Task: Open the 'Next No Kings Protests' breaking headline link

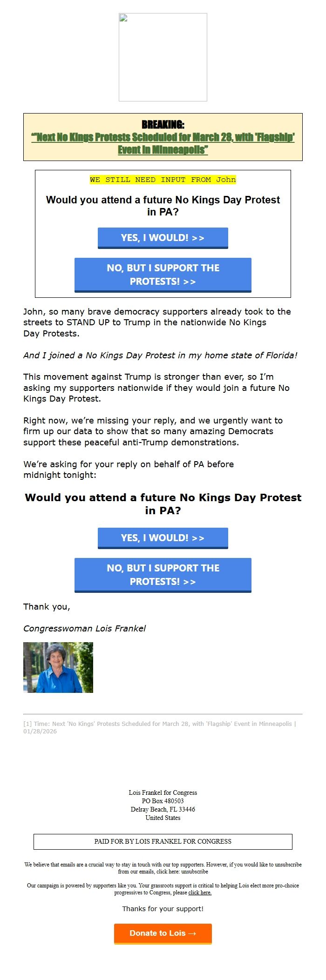Action: pos(163,143)
